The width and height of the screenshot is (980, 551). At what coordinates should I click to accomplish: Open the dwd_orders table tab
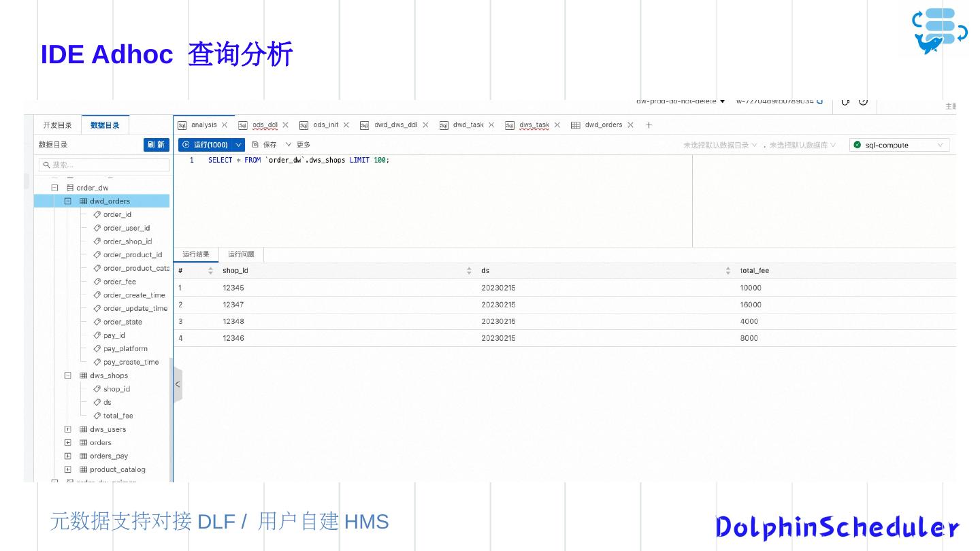pos(602,125)
